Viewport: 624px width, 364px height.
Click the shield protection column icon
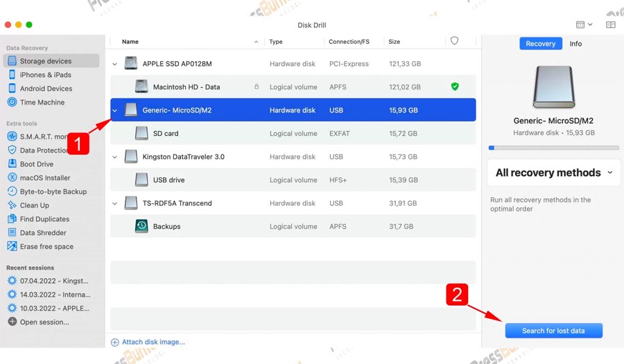click(454, 41)
